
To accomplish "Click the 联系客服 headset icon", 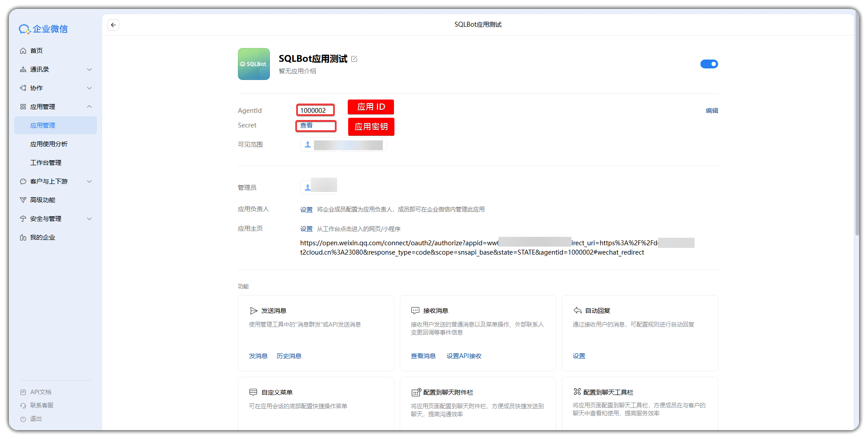I will pyautogui.click(x=23, y=405).
